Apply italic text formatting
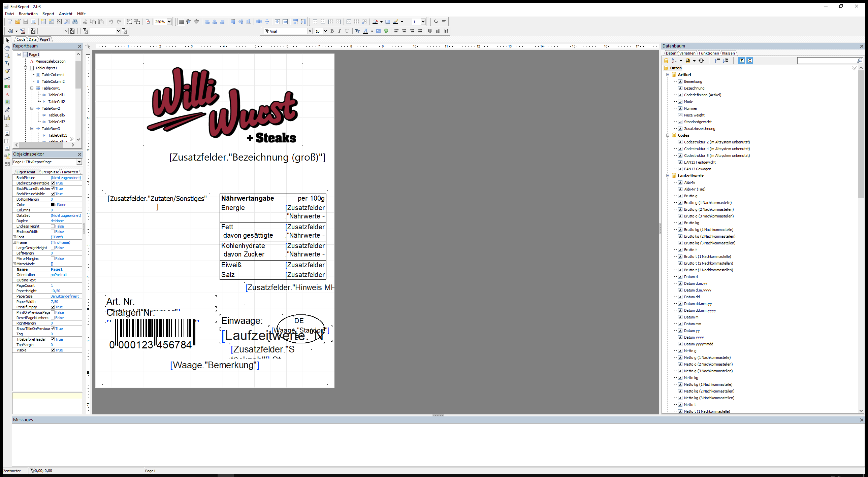The image size is (868, 477). click(339, 31)
